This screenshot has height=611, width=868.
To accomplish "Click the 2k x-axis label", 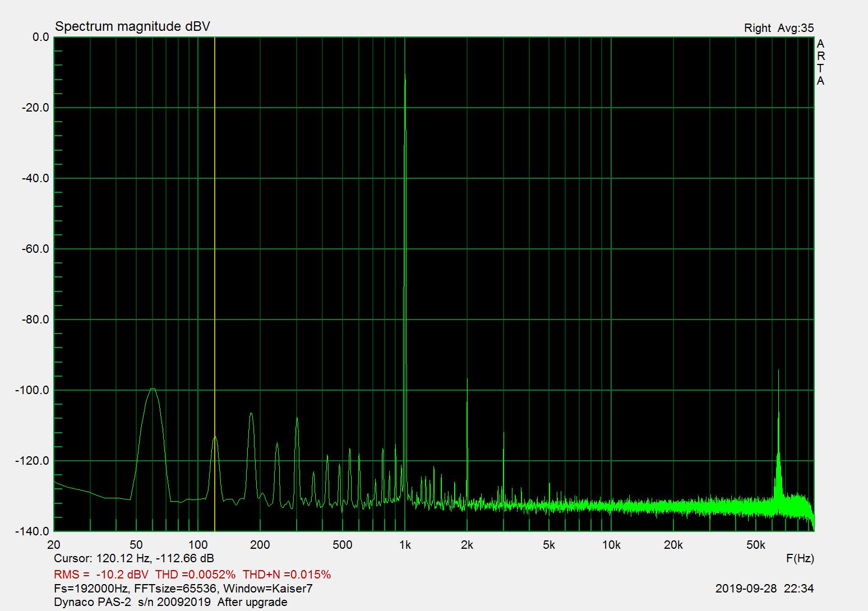I will [x=467, y=545].
